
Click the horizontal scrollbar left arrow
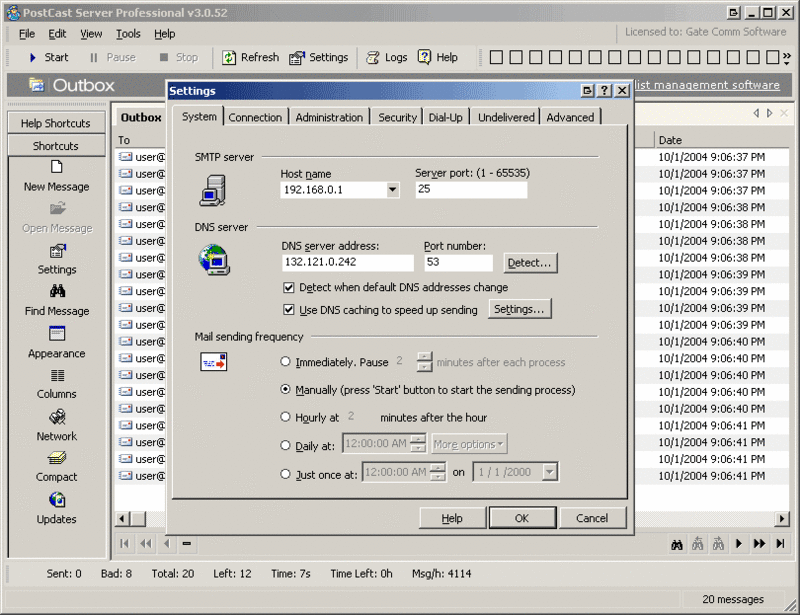point(122,519)
